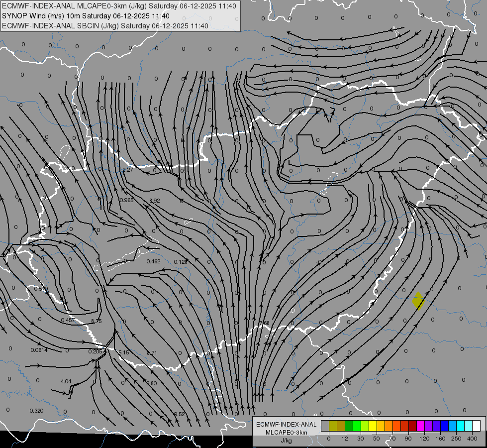This screenshot has width=487, height=448.
Task: Click the legend tick label 30
Action: [x=360, y=439]
